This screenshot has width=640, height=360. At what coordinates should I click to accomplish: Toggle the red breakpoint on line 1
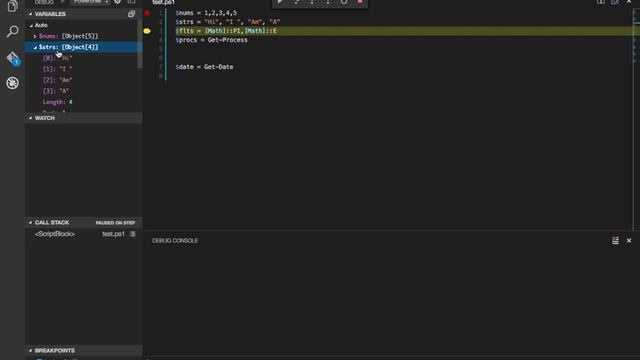pos(147,13)
